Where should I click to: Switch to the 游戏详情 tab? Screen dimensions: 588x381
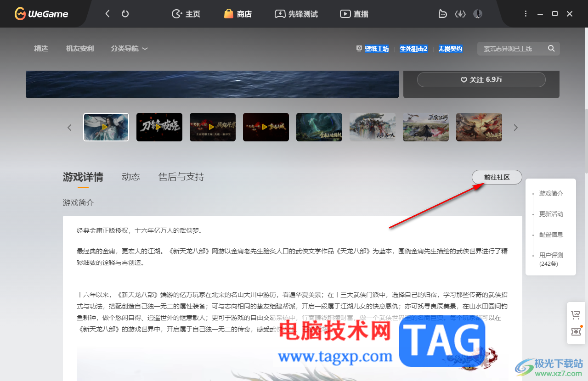click(x=83, y=177)
